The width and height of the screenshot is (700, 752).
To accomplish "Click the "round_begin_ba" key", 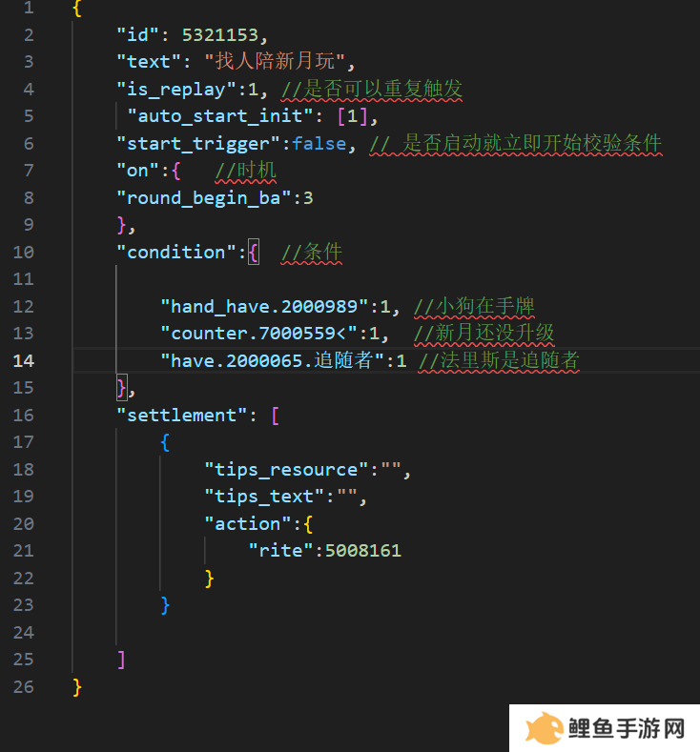I will point(204,198).
